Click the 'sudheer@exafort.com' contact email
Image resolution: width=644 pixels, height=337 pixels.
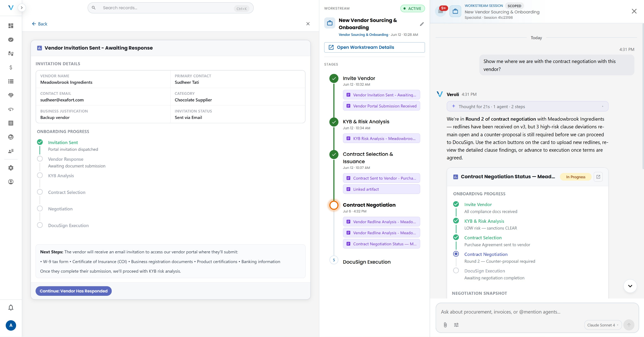62,100
